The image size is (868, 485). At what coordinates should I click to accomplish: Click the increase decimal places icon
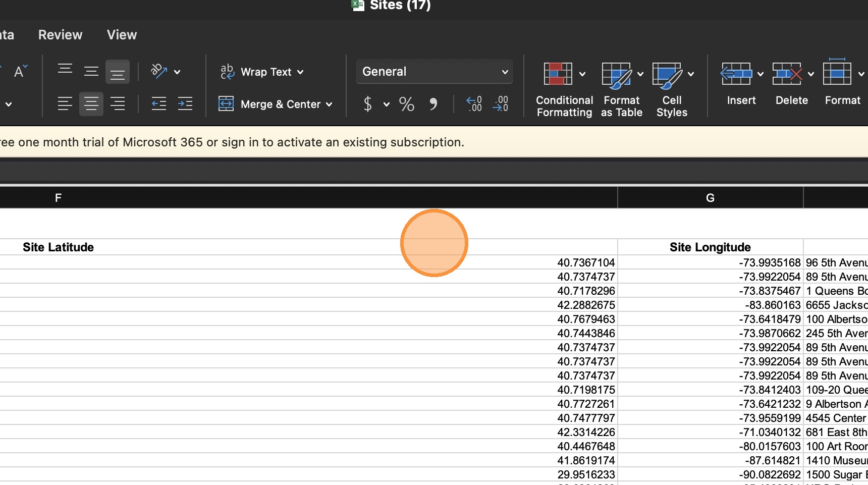[x=474, y=104]
